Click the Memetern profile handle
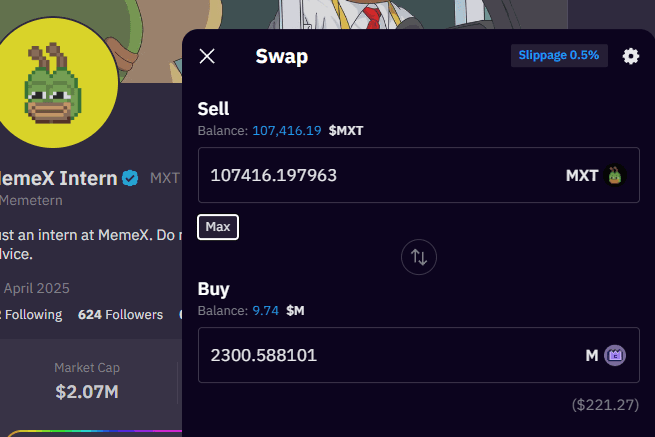 pos(32,200)
